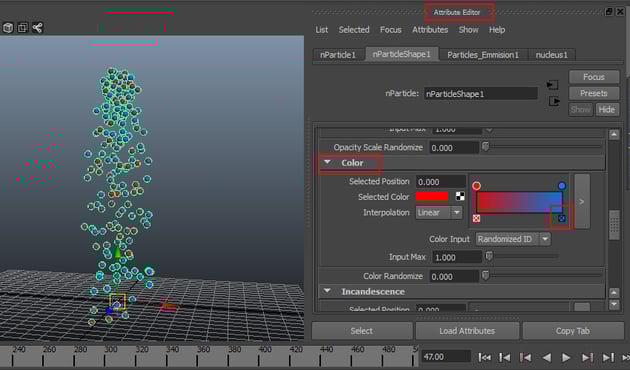Play the animation backwards
Image resolution: width=630 pixels, height=370 pixels.
coord(546,357)
